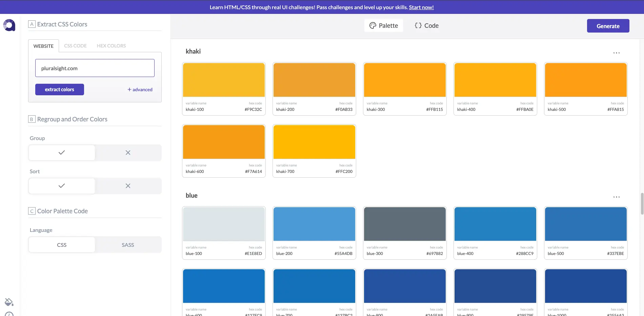Image resolution: width=644 pixels, height=316 pixels.
Task: Click the hex code #288CC9
Action: (x=525, y=254)
